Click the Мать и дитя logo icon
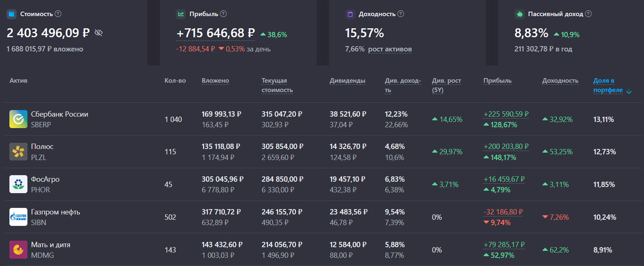The image size is (644, 266). tap(18, 250)
